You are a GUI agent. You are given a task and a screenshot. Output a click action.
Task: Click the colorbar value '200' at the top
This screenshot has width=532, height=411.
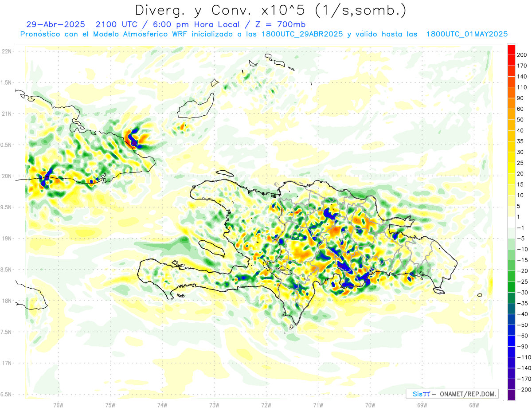click(523, 55)
